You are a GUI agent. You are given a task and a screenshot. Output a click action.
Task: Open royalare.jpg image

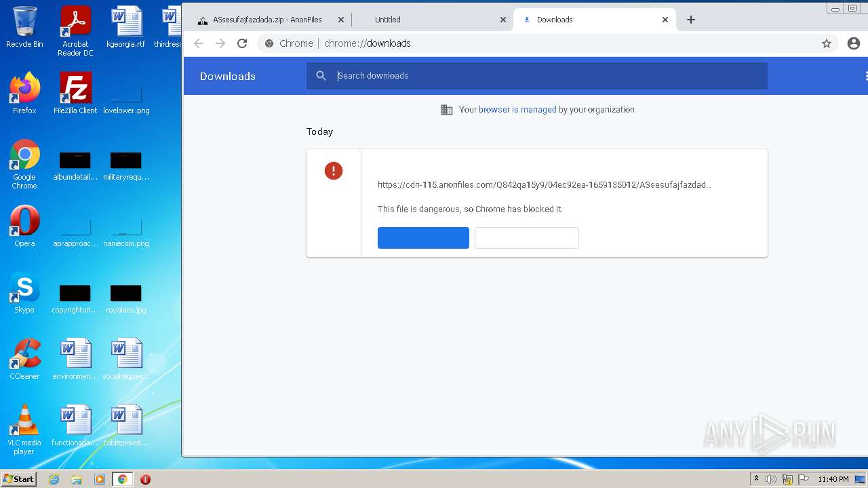(x=126, y=300)
